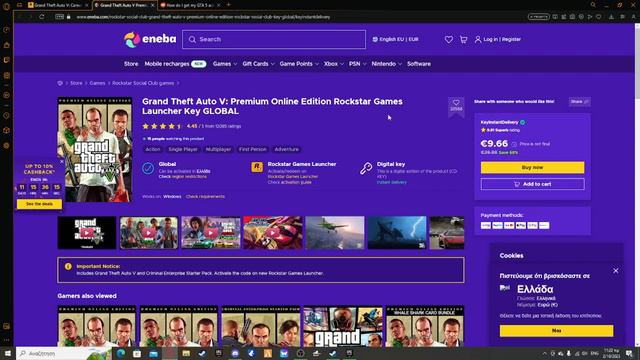
Task: Go to Rockstar Social Club games breadcrumb
Action: [x=143, y=83]
